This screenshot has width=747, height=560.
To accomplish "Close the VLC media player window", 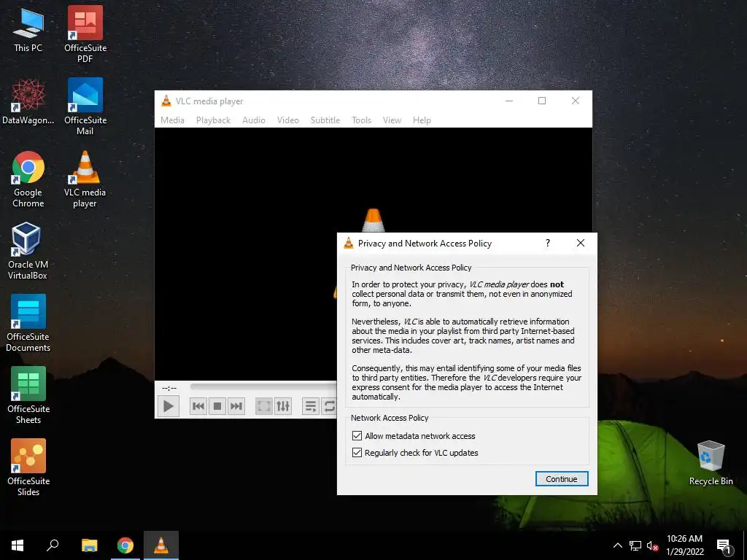I will pyautogui.click(x=576, y=101).
